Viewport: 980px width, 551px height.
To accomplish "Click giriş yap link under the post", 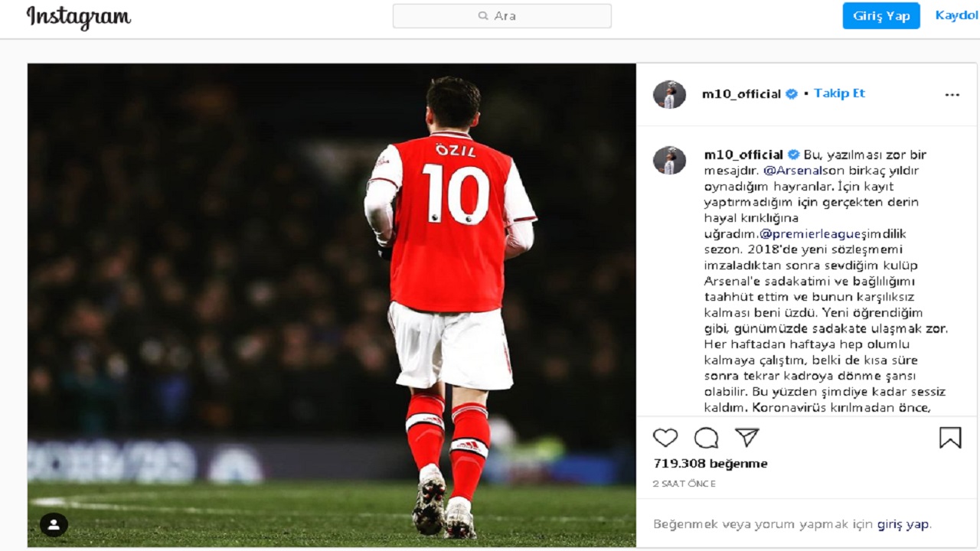I will coord(903,524).
